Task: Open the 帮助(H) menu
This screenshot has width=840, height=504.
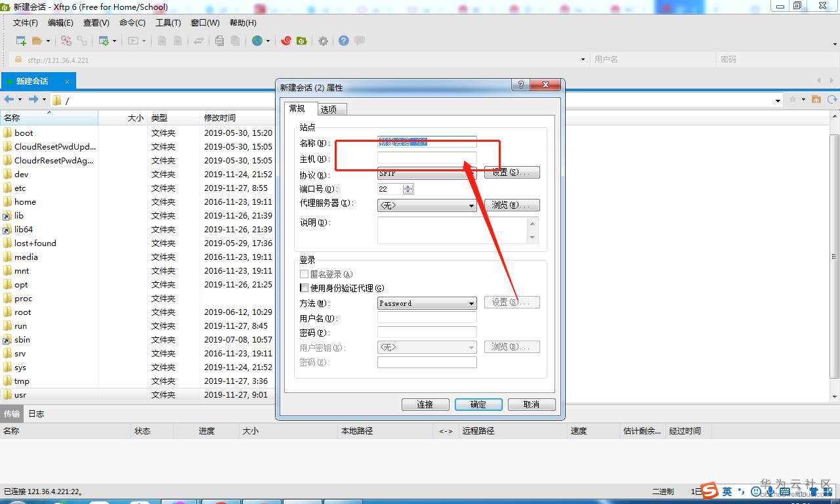Action: (243, 23)
